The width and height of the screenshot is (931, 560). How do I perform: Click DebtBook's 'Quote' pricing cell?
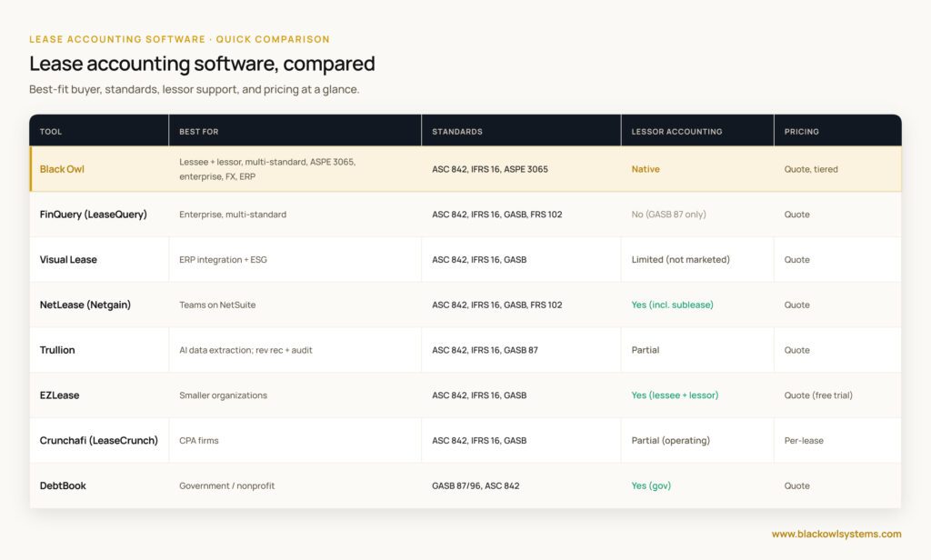796,485
